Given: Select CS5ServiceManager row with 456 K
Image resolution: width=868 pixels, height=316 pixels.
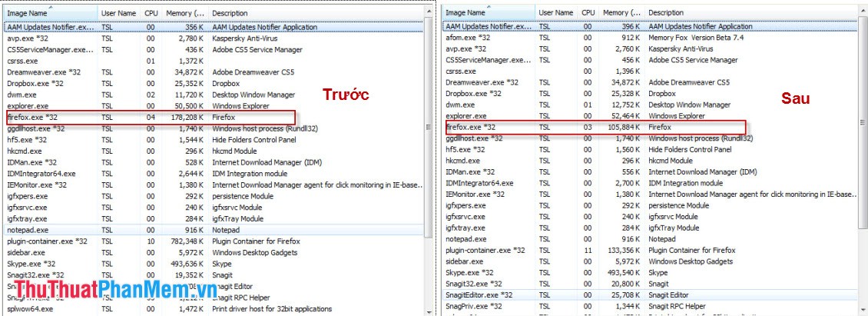Looking at the screenshot, I should (651, 60).
